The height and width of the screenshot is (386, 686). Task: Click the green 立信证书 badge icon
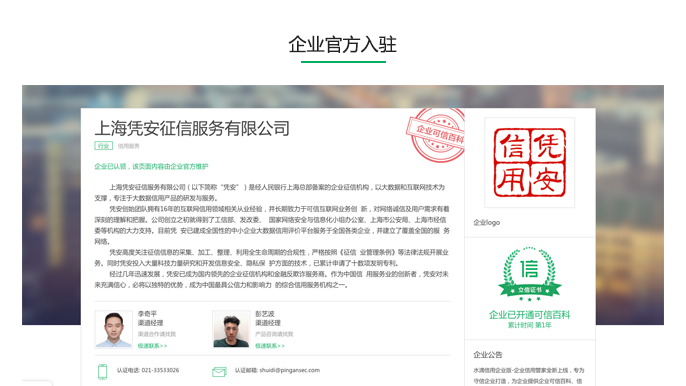pos(529,274)
